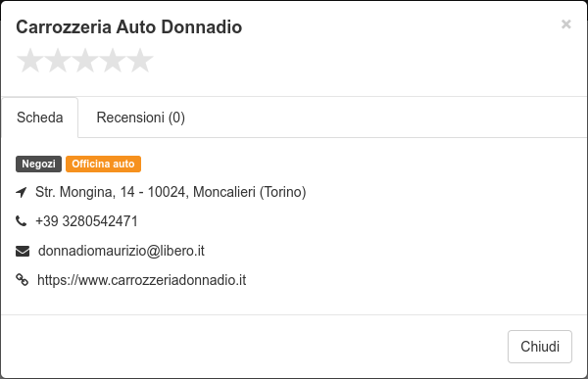
Task: Select the third rating star
Action: tap(85, 61)
